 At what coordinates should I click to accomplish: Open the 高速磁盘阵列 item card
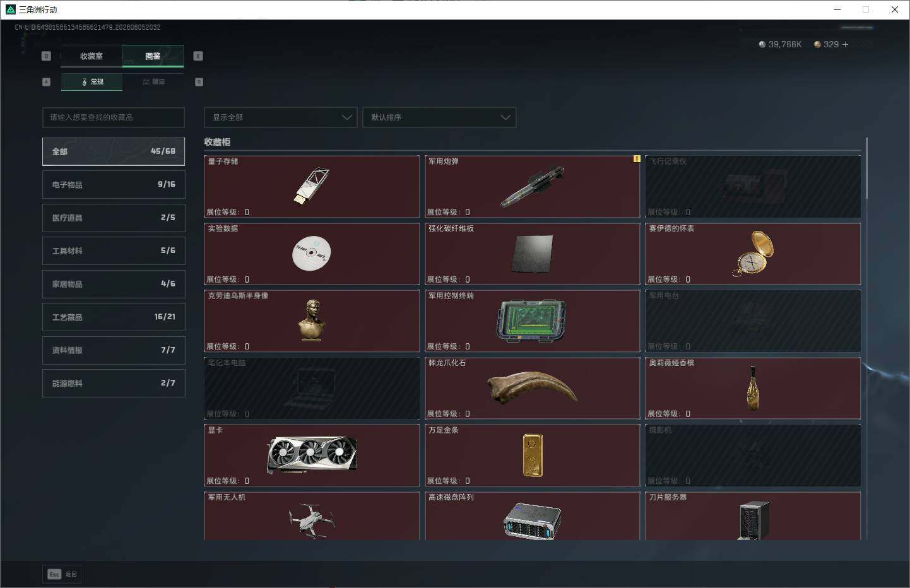[533, 516]
